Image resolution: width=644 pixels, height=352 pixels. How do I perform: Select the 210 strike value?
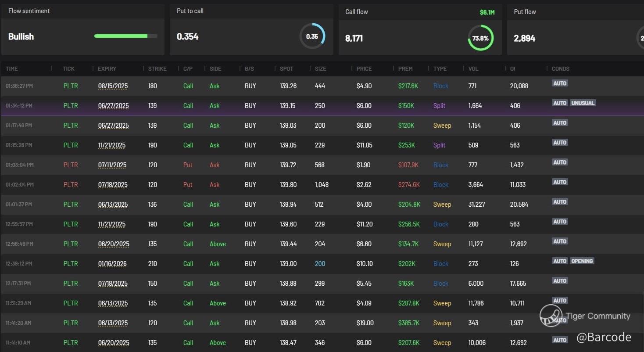click(x=153, y=264)
